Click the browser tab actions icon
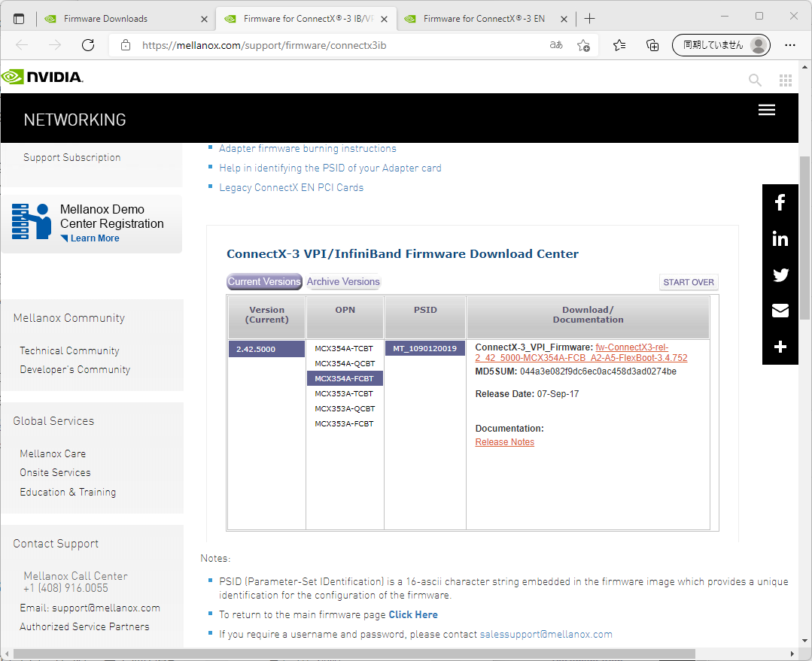This screenshot has width=812, height=661. point(19,19)
